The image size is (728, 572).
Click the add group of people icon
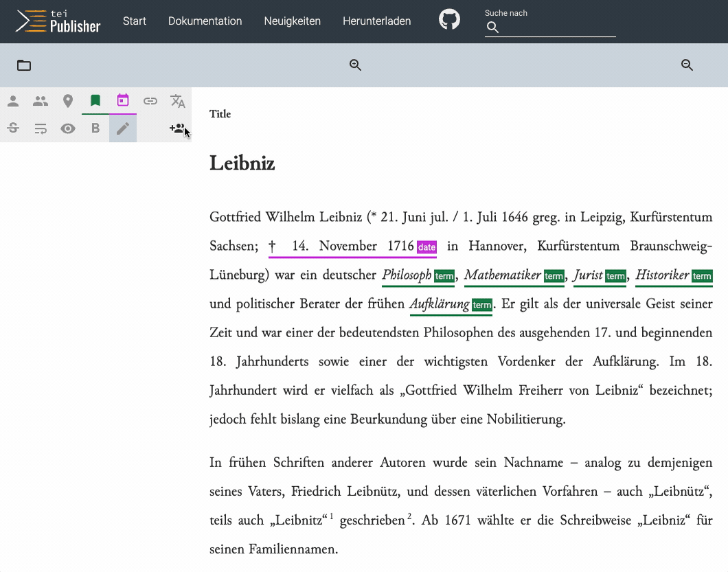click(177, 128)
